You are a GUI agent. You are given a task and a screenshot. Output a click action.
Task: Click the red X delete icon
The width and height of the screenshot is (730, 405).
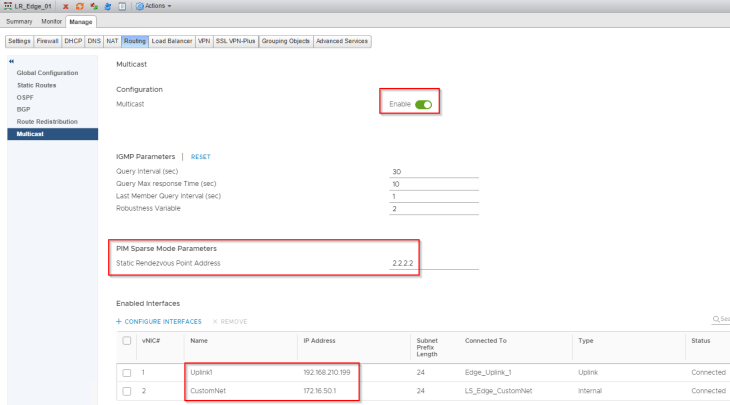pyautogui.click(x=66, y=6)
